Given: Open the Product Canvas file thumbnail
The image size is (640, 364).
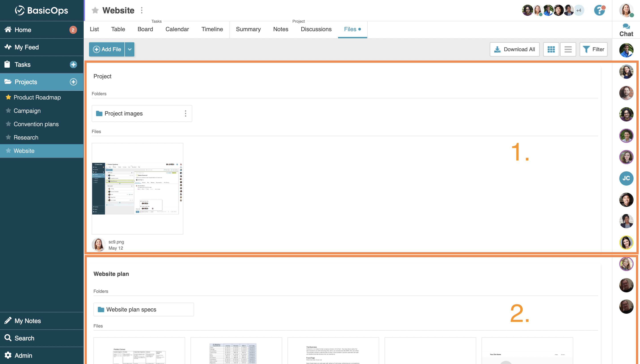Looking at the screenshot, I should click(x=139, y=351).
